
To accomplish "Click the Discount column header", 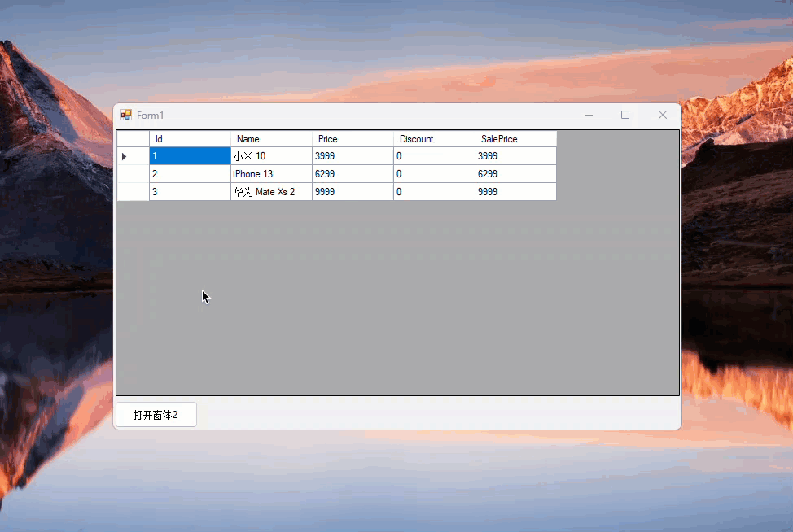I will click(434, 139).
